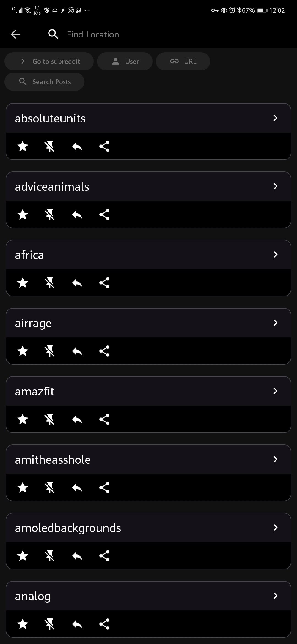Screen dimensions: 297x644
Task: Tap the back arrow icon
Action: tap(16, 34)
